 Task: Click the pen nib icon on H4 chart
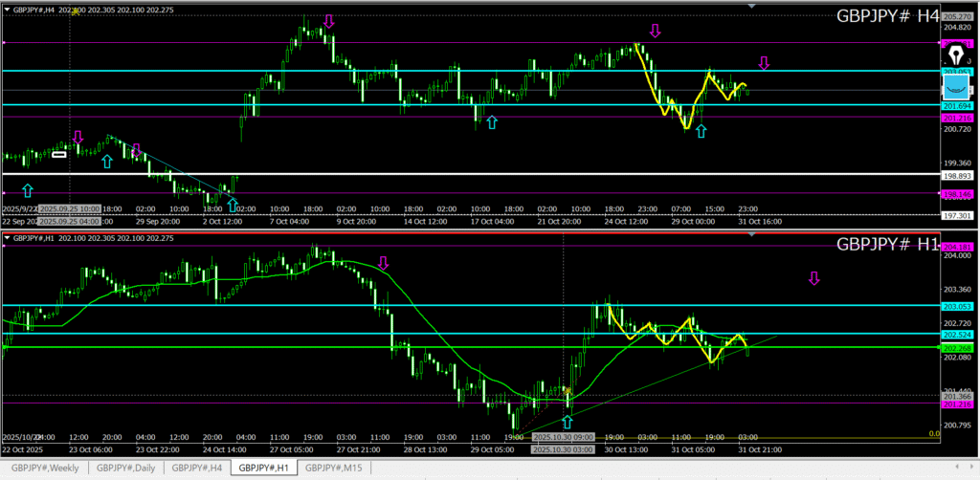[956, 52]
